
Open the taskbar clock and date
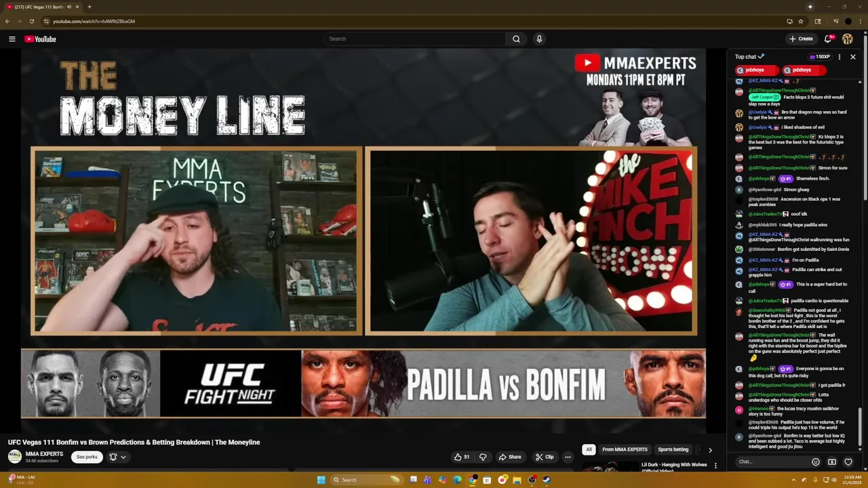(852, 480)
